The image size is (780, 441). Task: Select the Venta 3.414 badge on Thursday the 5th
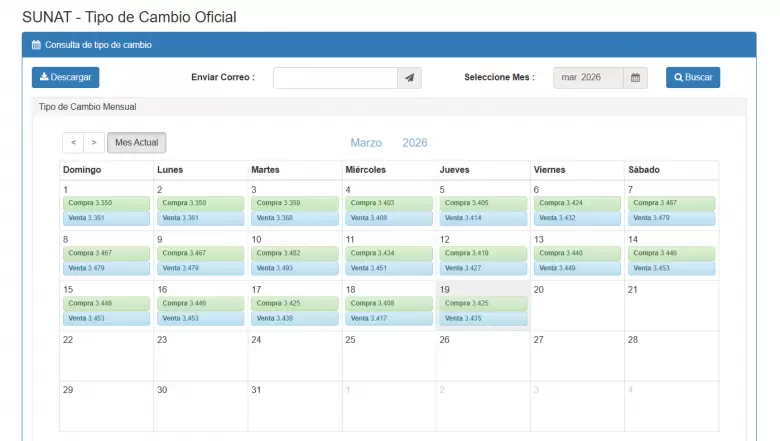(482, 218)
